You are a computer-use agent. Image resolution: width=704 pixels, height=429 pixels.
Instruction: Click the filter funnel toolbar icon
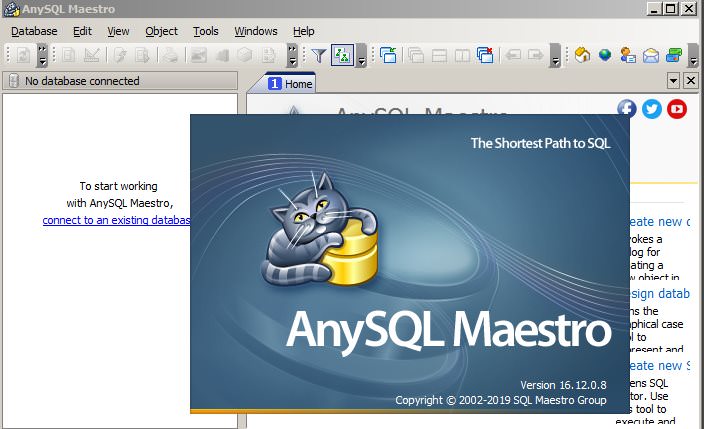pos(319,55)
